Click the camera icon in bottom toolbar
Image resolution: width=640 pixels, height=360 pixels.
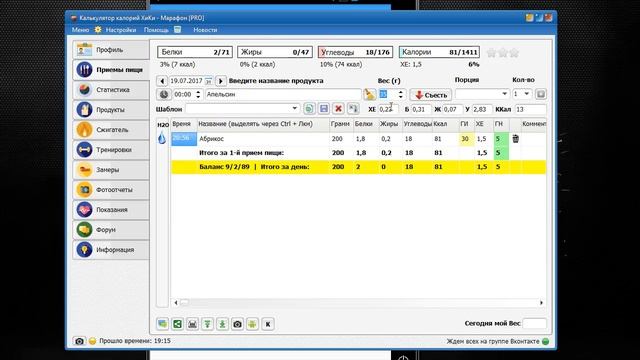pos(238,324)
